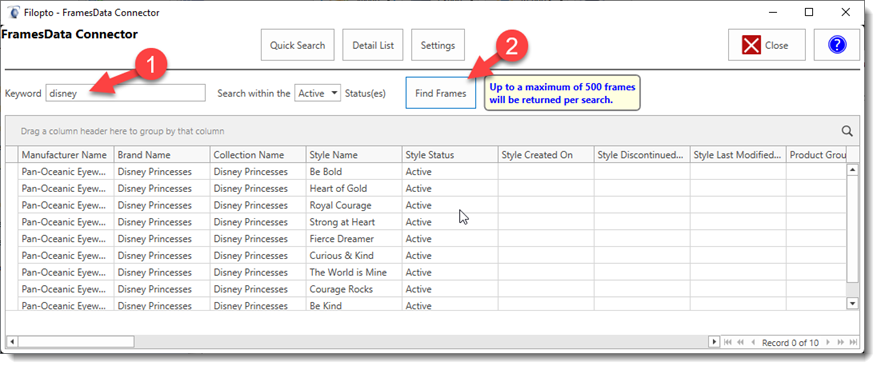Sort by Style Name column header
This screenshot has width=880, height=369.
354,155
